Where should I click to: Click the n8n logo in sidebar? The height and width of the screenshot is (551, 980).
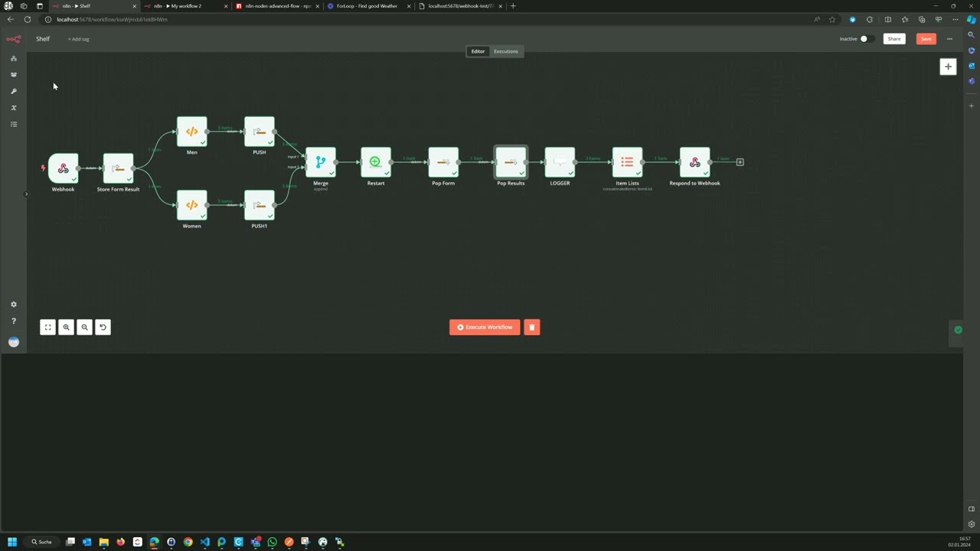click(13, 39)
